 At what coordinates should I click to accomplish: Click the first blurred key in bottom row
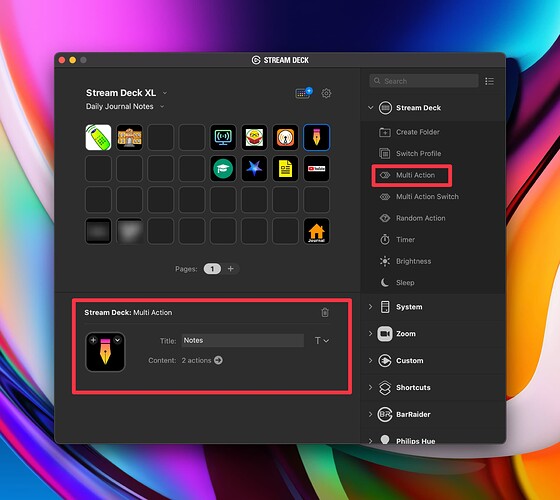point(98,231)
